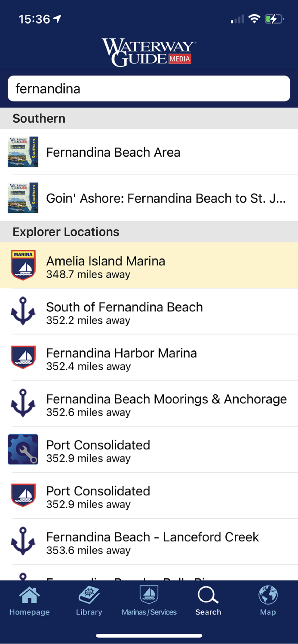Tap sailboat shield icon for Port Consolidated
Image resolution: width=298 pixels, height=644 pixels.
click(x=23, y=495)
